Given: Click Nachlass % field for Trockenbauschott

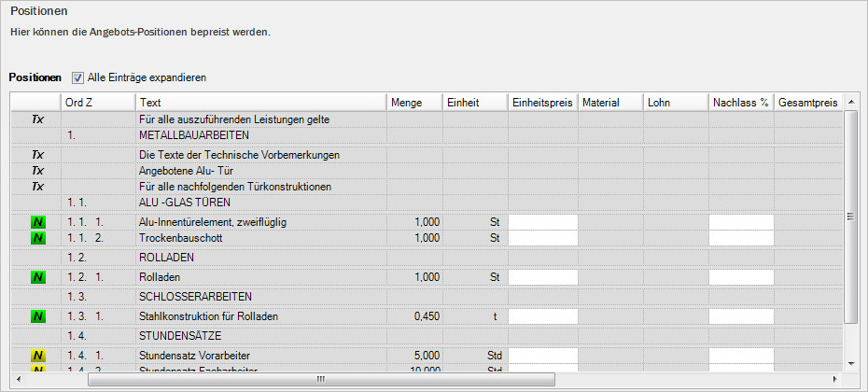Looking at the screenshot, I should tap(741, 239).
